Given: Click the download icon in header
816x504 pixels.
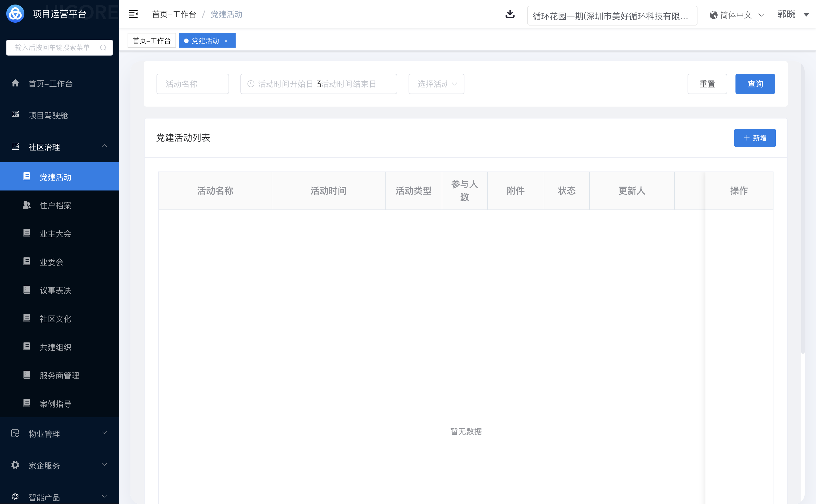Looking at the screenshot, I should (x=510, y=14).
